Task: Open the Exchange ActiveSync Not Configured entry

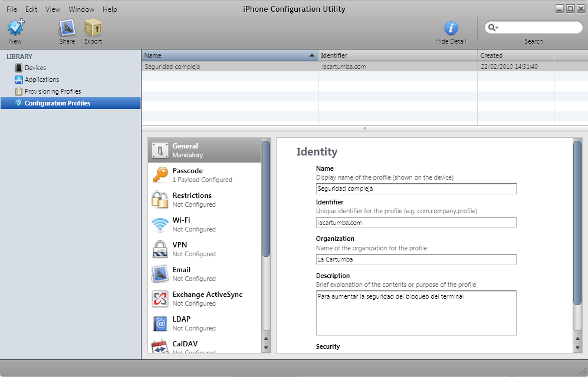Action: [205, 299]
